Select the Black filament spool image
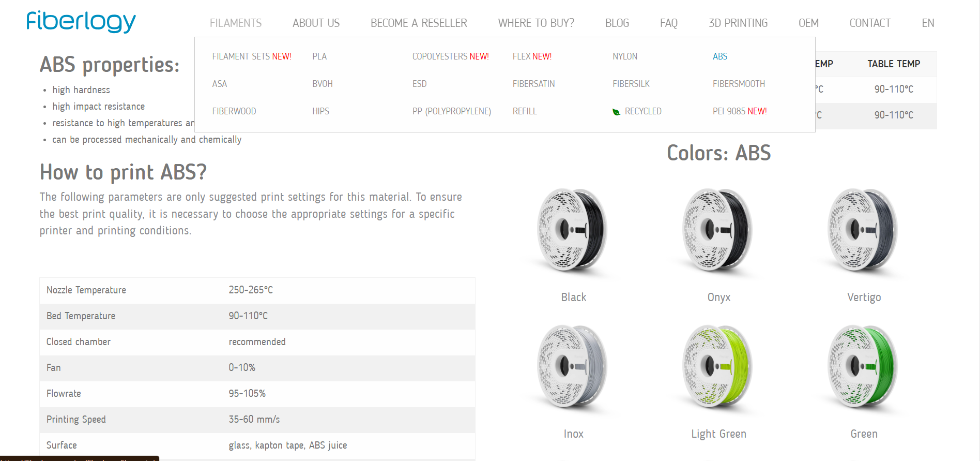The image size is (980, 461). click(x=573, y=230)
